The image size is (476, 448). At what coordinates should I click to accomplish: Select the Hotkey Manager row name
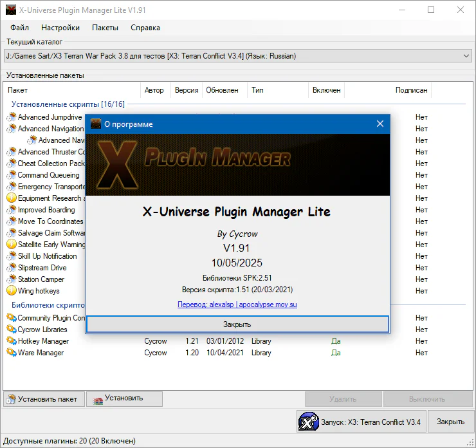point(43,341)
